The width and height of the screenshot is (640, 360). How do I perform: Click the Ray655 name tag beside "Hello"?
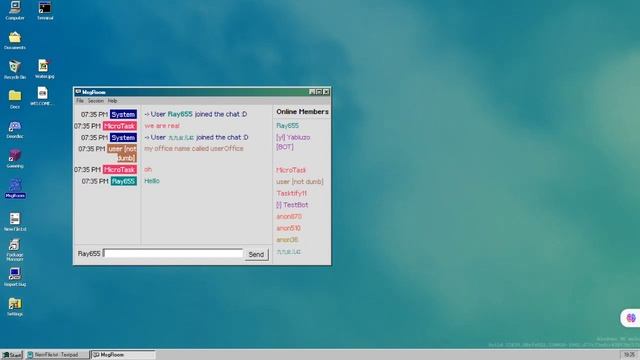(124, 181)
